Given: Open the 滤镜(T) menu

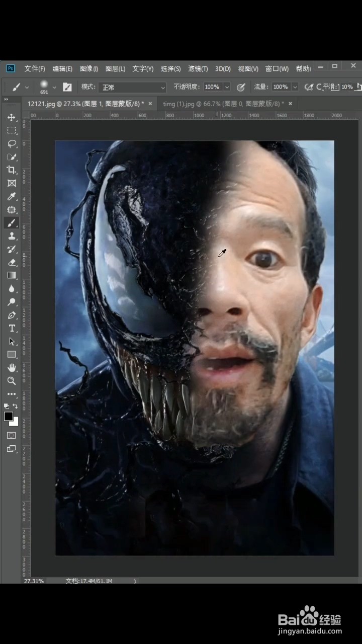Looking at the screenshot, I should 198,69.
